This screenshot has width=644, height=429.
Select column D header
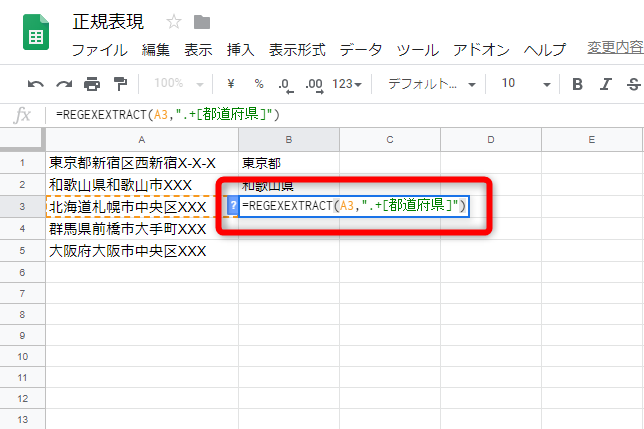[491, 140]
